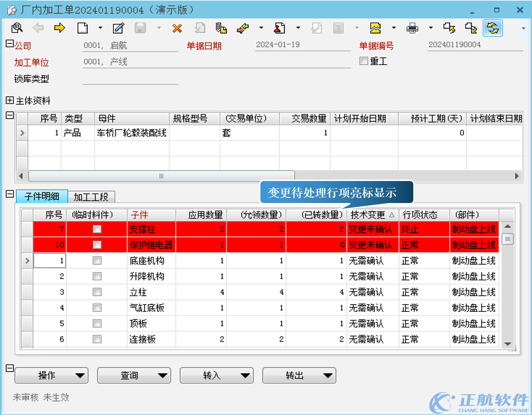This screenshot has height=415, width=532.
Task: Click the transfer-in icon with yellow arrow
Action: click(449, 28)
